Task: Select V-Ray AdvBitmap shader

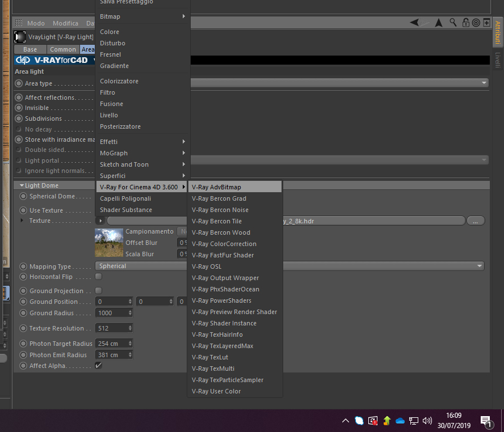Action: pyautogui.click(x=234, y=187)
